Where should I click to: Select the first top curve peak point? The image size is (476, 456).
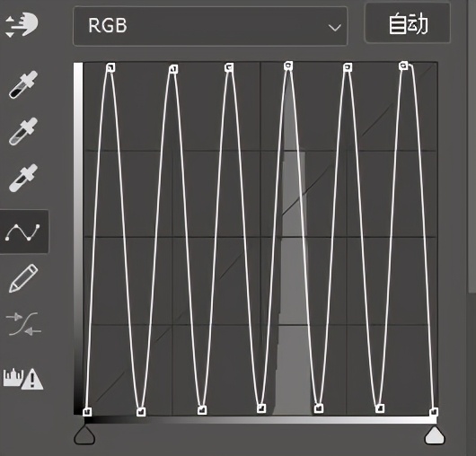click(x=110, y=67)
